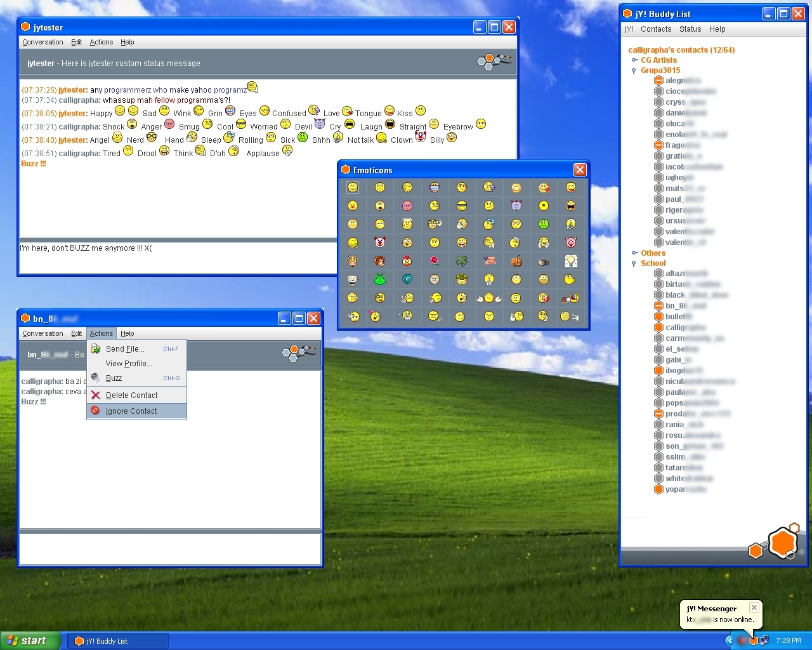Open Help menu in jytester window
This screenshot has width=812, height=650.
pyautogui.click(x=127, y=42)
